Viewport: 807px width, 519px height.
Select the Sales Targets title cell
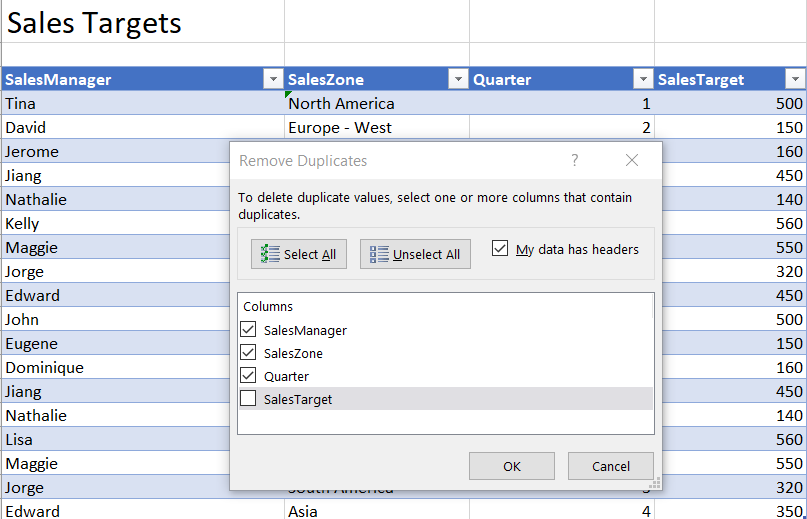click(143, 22)
